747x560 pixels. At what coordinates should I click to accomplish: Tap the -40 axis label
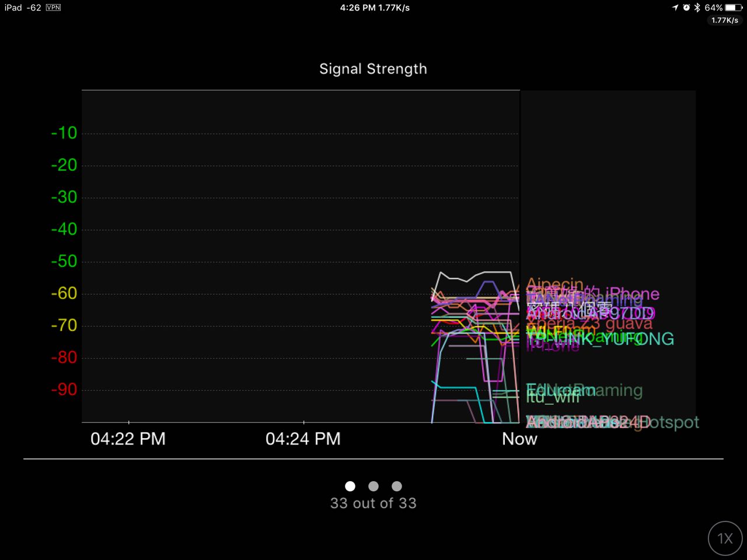(x=64, y=229)
